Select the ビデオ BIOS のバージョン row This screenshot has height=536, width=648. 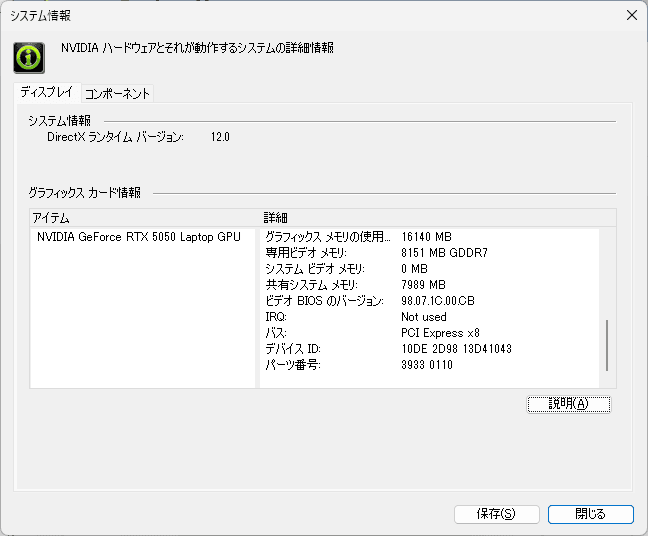[x=324, y=301]
